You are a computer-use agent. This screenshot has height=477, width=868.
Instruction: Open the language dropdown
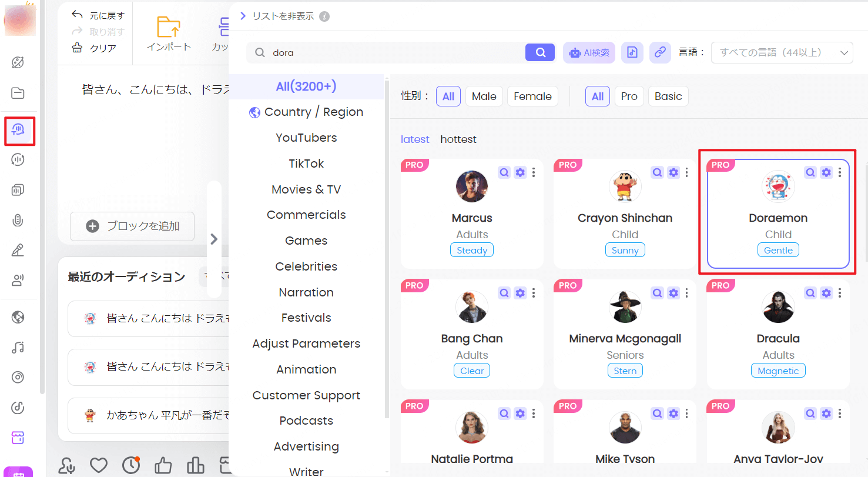pyautogui.click(x=782, y=52)
